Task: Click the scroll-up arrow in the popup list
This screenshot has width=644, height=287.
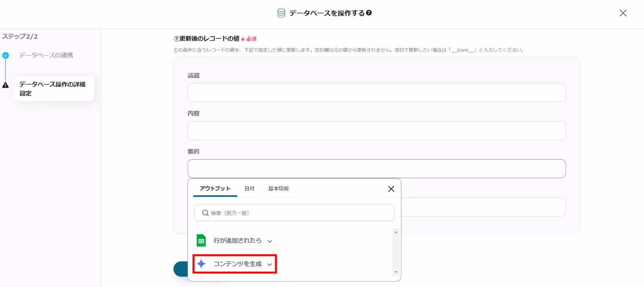Action: [396, 232]
